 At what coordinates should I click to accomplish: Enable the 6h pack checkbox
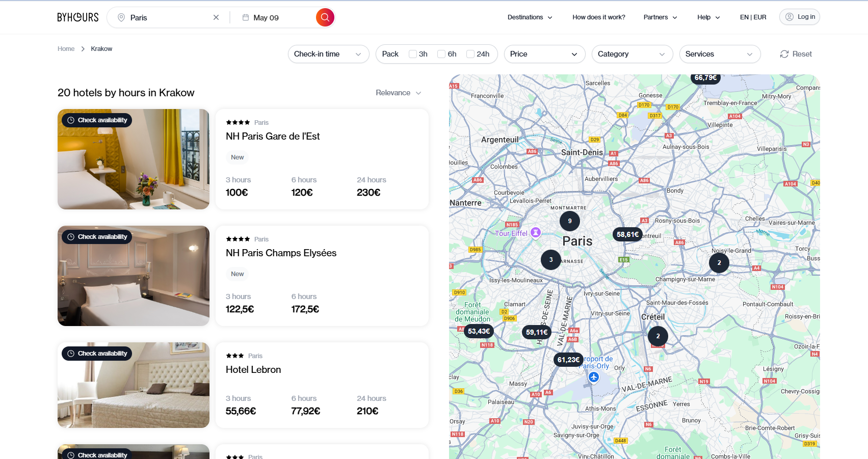441,54
